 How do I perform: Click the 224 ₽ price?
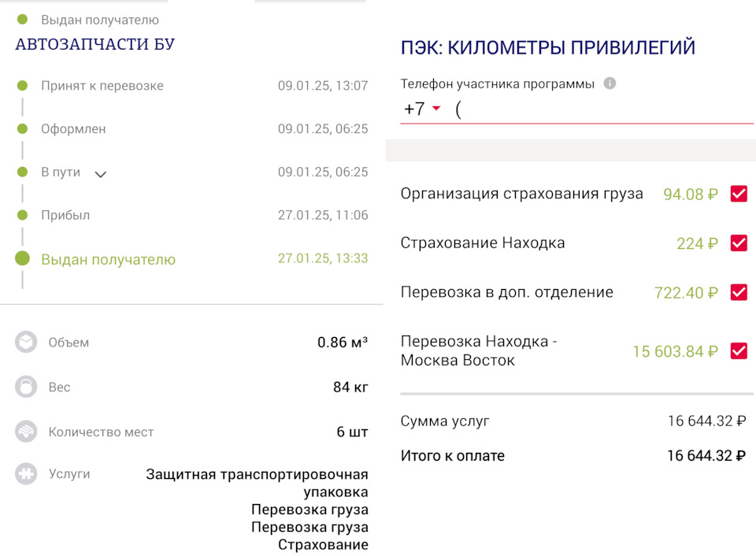point(697,243)
